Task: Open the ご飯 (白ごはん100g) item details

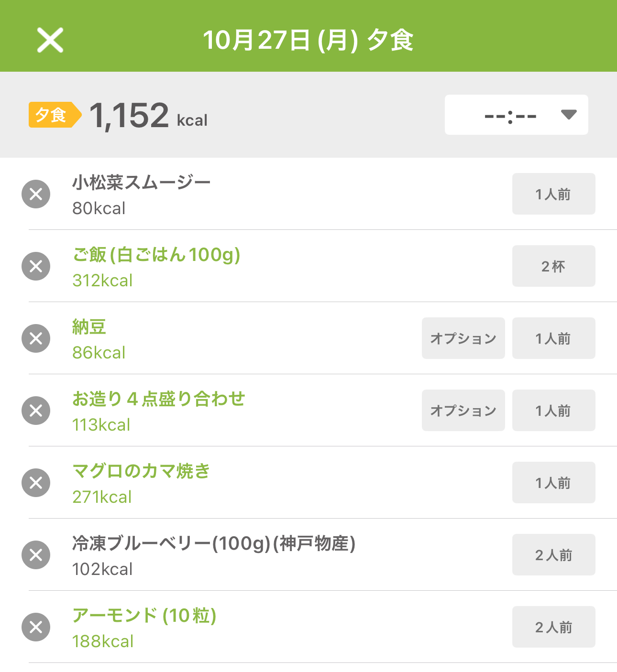Action: click(156, 266)
